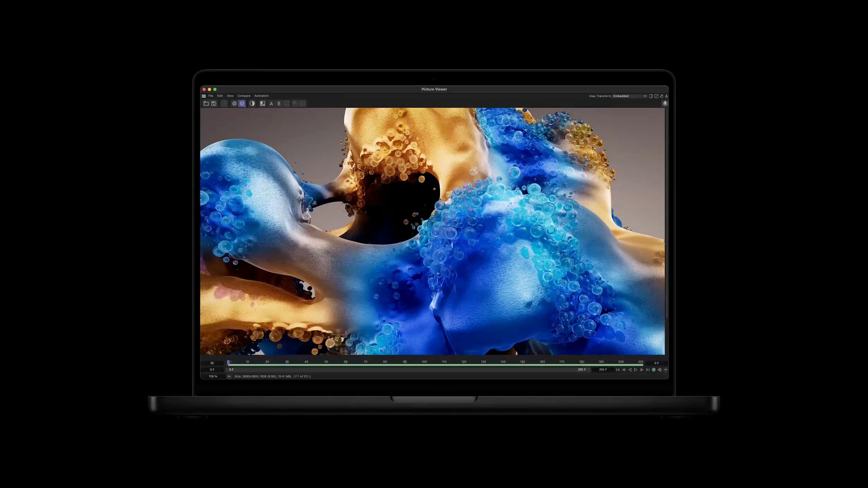Click the split panel layout icon
This screenshot has width=868, height=488.
point(651,96)
